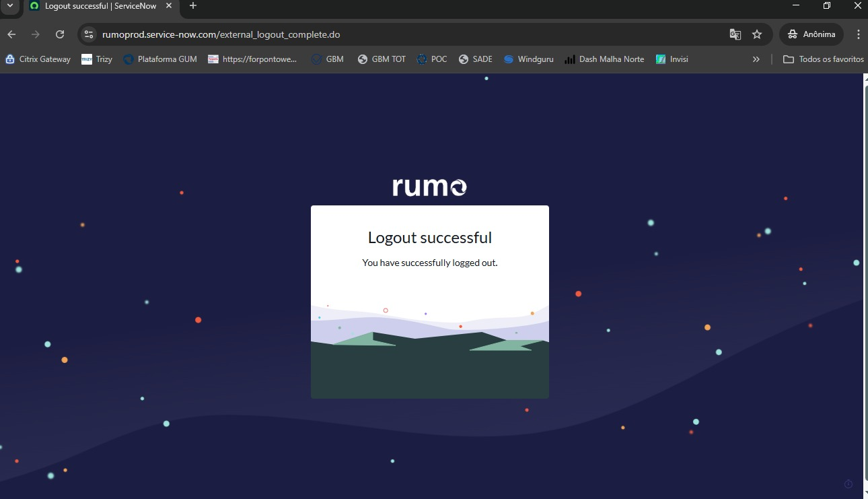
Task: Open the Todos os favoritos folder
Action: [x=824, y=59]
